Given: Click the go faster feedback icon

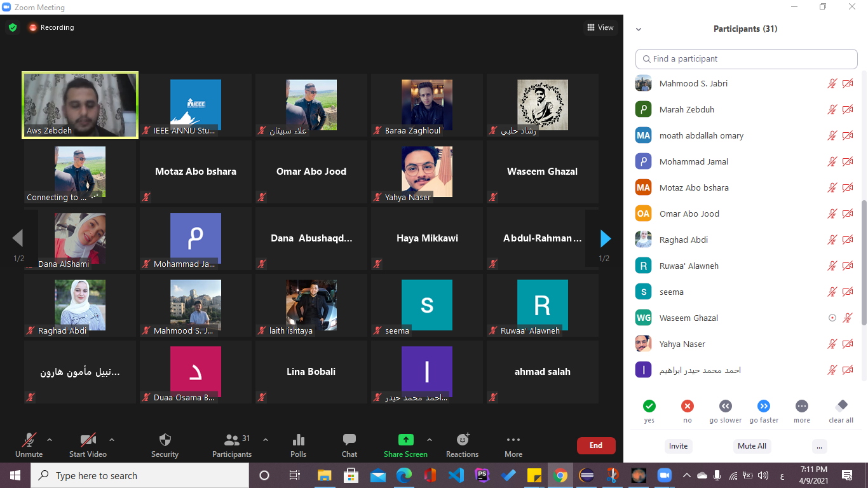Looking at the screenshot, I should 764,406.
